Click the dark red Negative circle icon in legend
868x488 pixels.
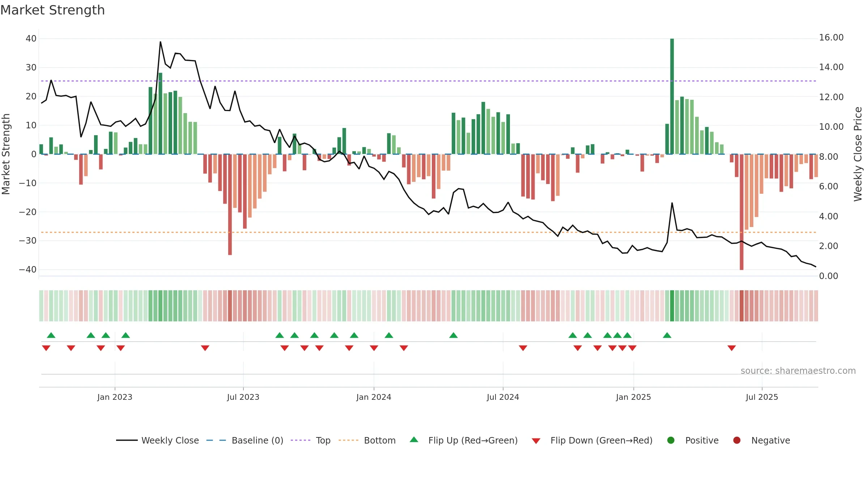tap(737, 440)
